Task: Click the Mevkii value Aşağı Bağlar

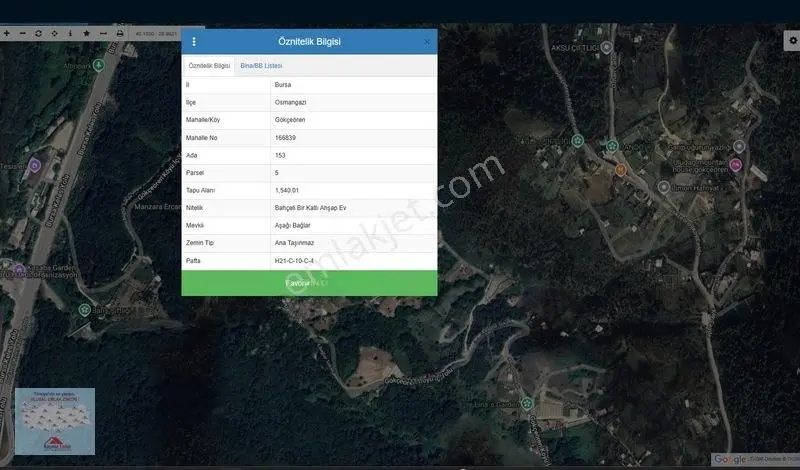Action: [292, 225]
